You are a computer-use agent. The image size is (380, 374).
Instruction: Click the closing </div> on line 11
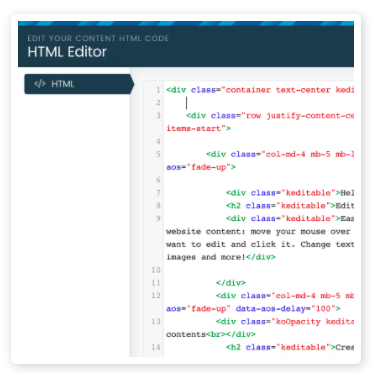click(231, 283)
